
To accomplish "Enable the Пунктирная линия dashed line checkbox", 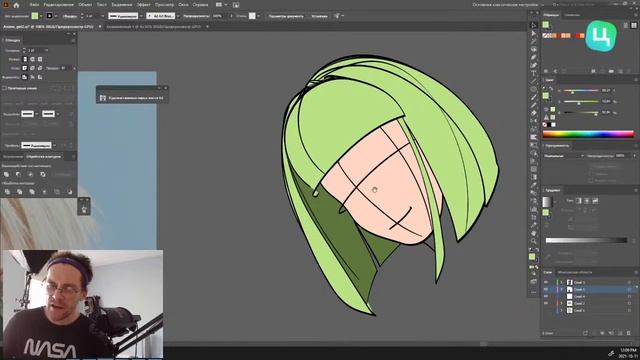I will (4, 88).
